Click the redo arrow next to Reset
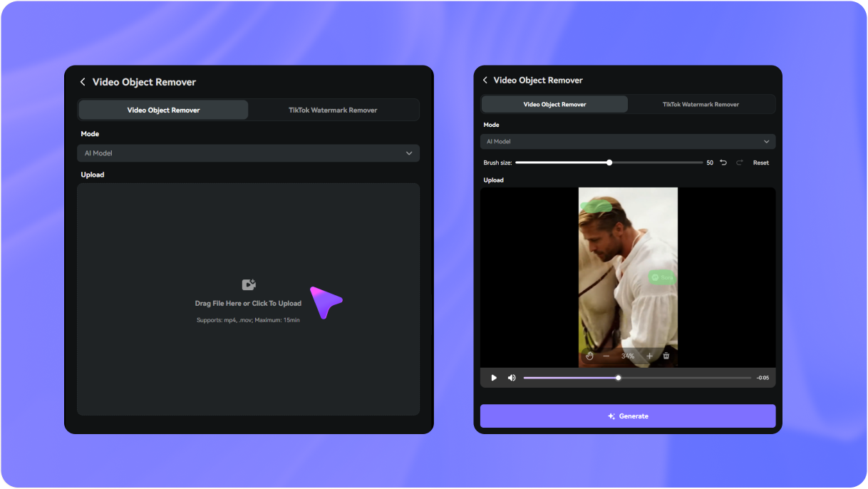Screen dimensions: 868x489 tap(740, 163)
